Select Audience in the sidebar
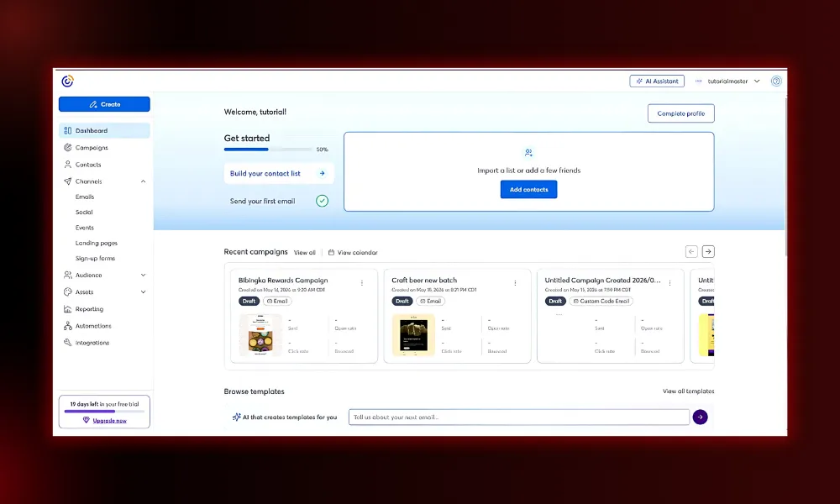 tap(88, 276)
